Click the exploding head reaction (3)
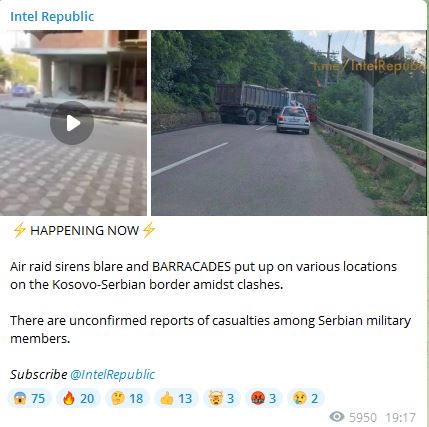 click(x=222, y=398)
